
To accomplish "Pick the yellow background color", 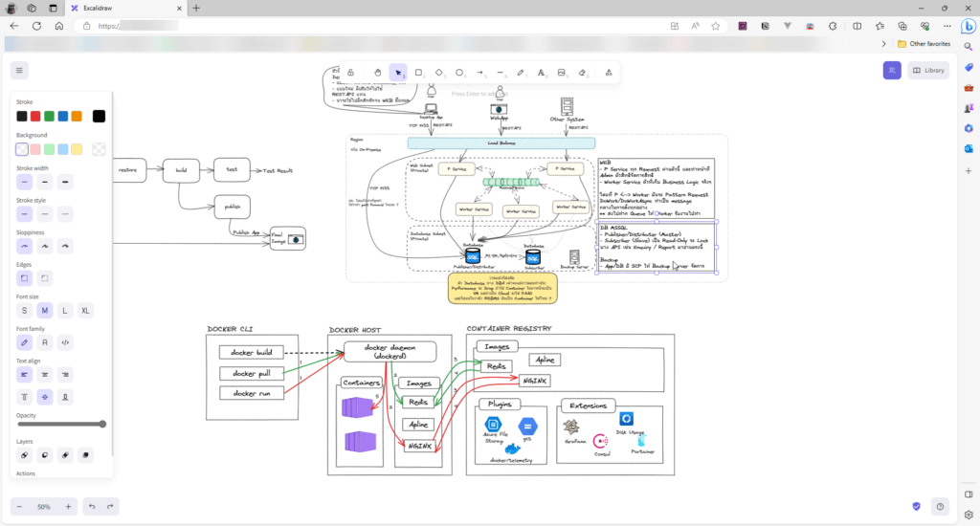I will click(77, 149).
